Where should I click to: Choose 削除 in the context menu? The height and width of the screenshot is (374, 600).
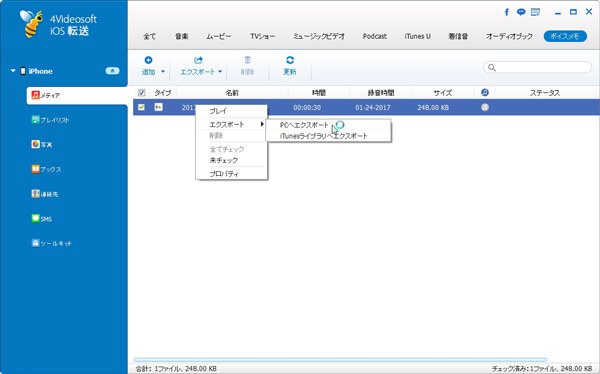pos(231,136)
